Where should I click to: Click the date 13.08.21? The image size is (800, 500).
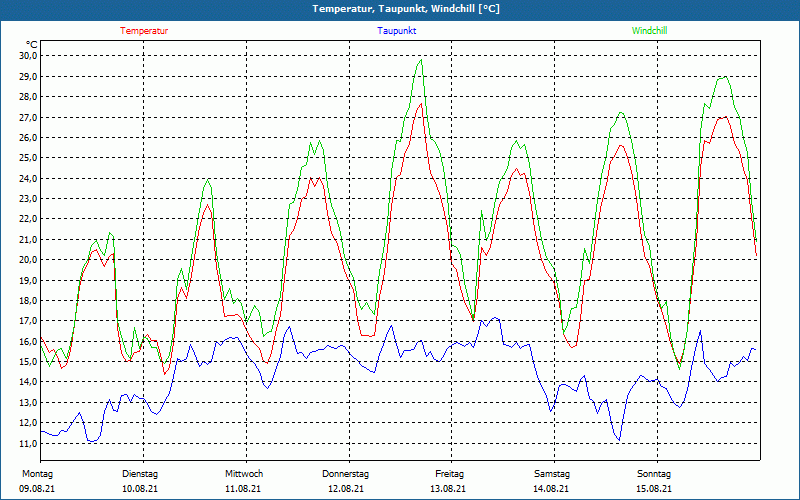click(447, 489)
